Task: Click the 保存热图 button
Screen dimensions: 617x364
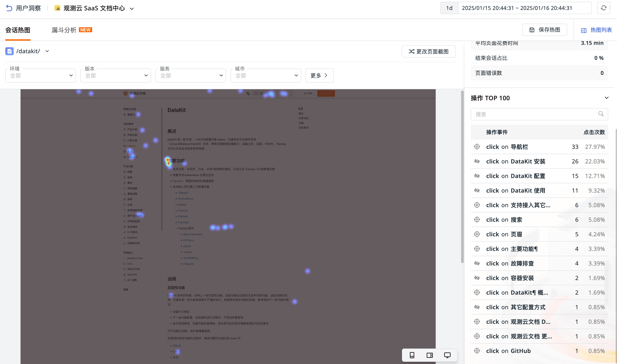Action: coord(545,30)
